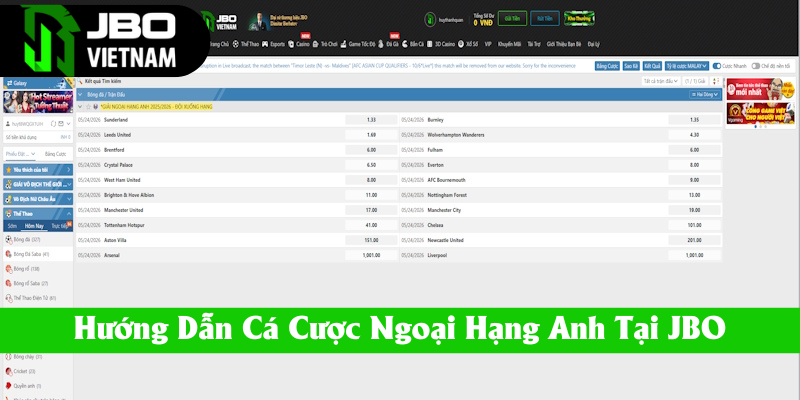
Task: Open the VIP menu item
Action: point(488,44)
